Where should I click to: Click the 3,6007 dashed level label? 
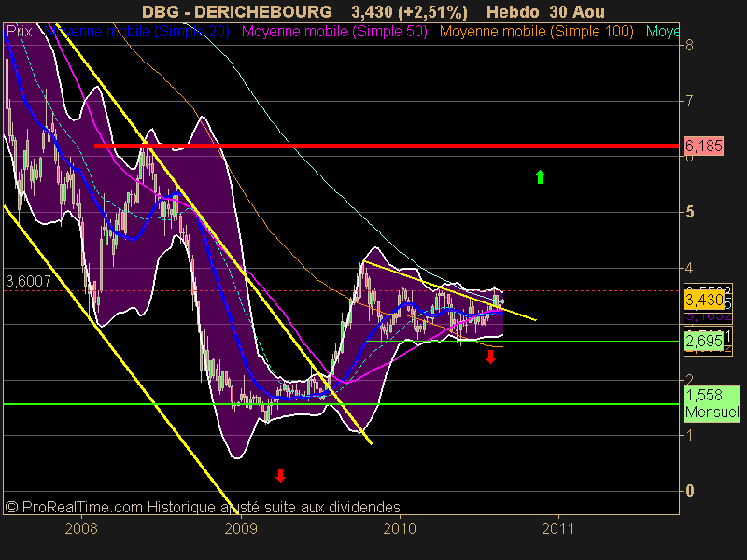click(x=28, y=281)
